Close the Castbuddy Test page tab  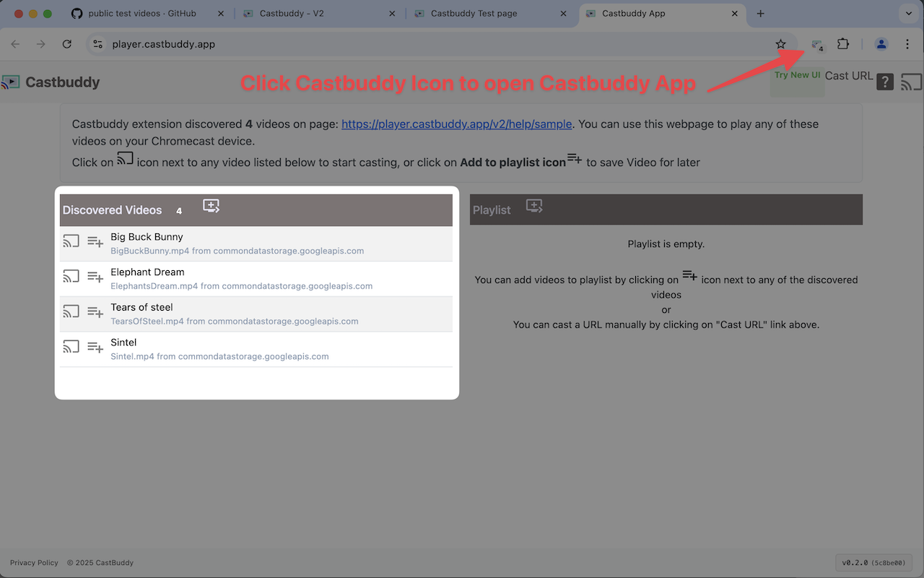(564, 13)
